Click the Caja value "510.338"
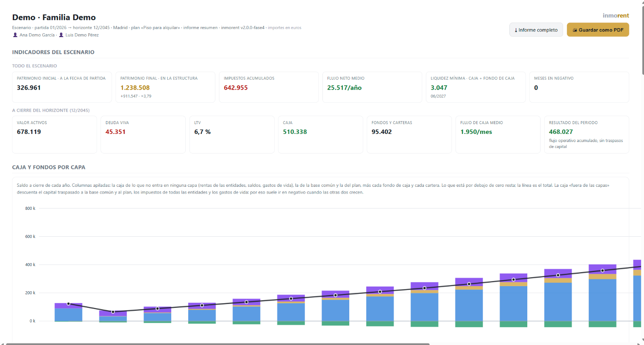 tap(295, 132)
